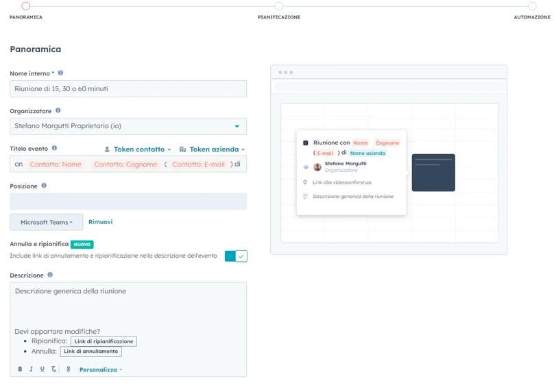Click into the Nome interno field
This screenshot has width=554, height=392.
pos(128,88)
